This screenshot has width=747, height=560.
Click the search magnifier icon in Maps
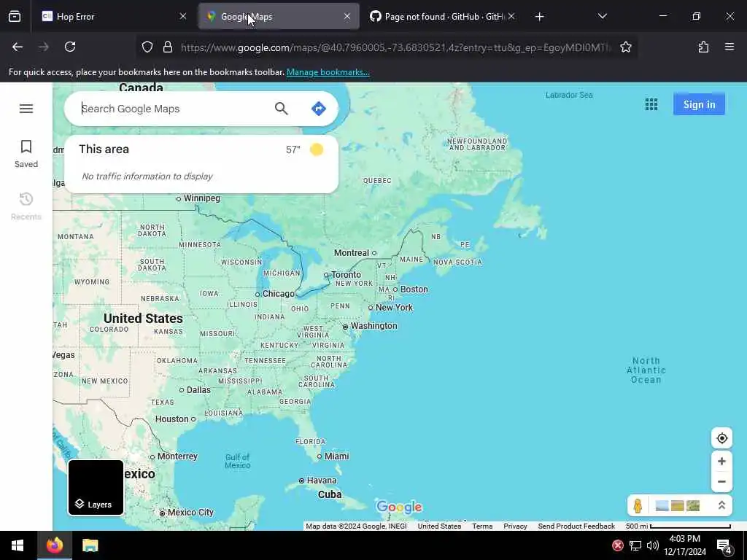281,109
